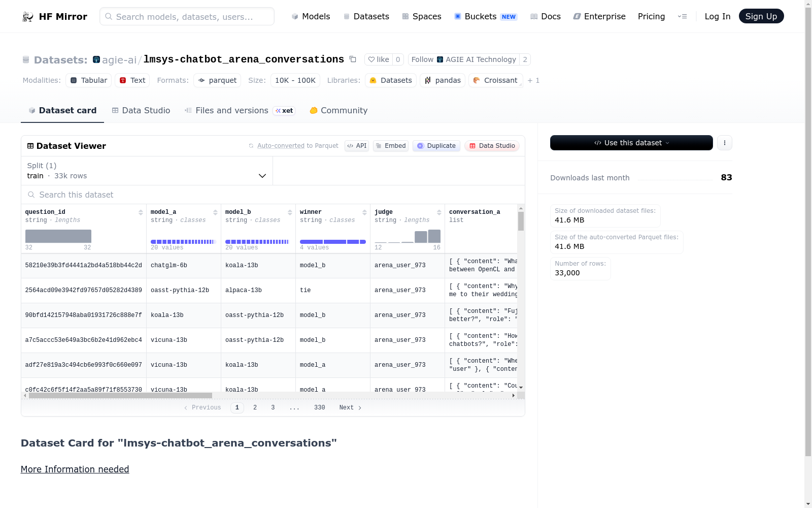The width and height of the screenshot is (812, 508).
Task: Click the Duplicate button
Action: pos(436,146)
